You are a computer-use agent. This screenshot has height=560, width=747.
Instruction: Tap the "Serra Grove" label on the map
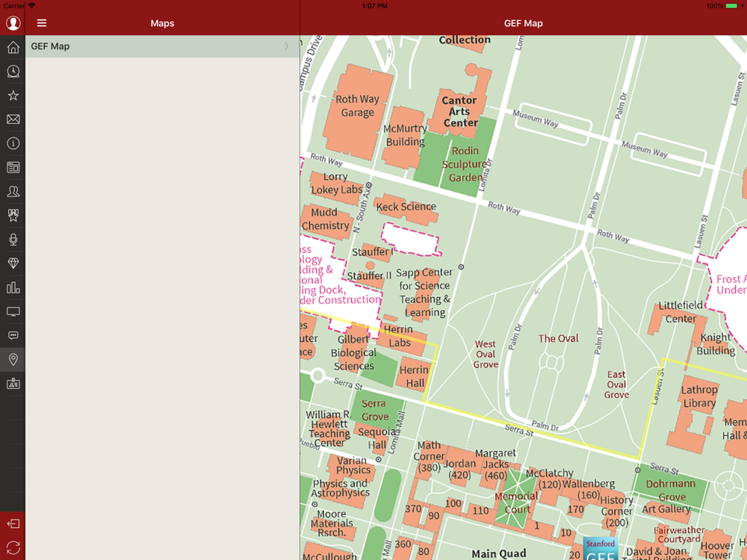pos(374,410)
